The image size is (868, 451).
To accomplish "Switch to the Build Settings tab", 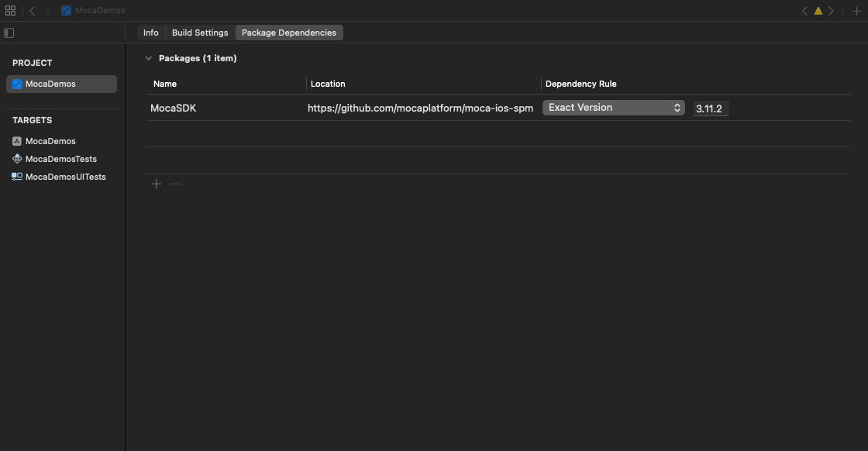I will tap(200, 33).
